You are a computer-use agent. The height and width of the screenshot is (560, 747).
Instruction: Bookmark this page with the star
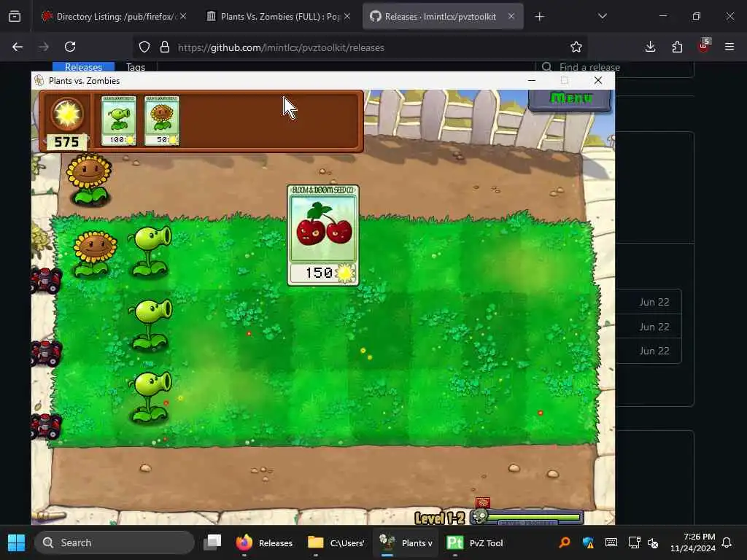tap(576, 47)
